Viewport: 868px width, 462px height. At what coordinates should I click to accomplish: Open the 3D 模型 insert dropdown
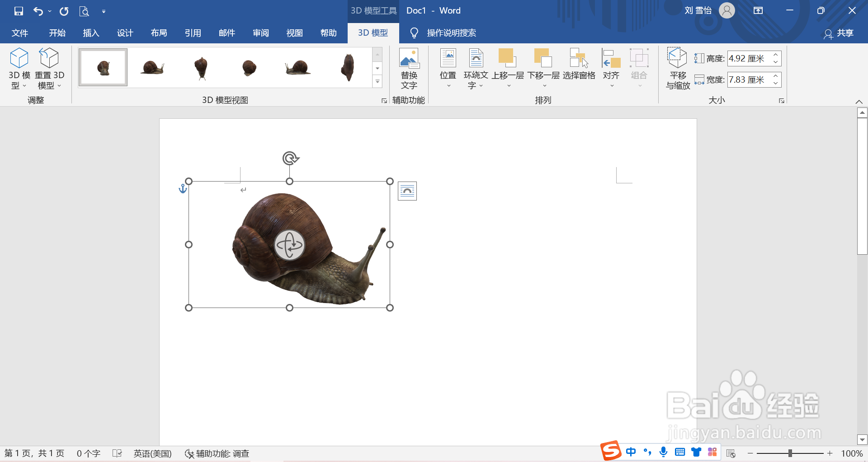(19, 69)
